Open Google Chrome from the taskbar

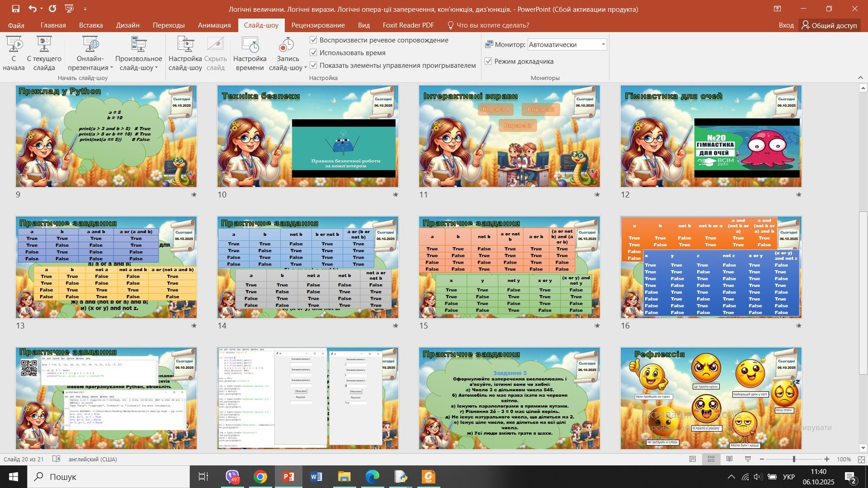coord(260,477)
